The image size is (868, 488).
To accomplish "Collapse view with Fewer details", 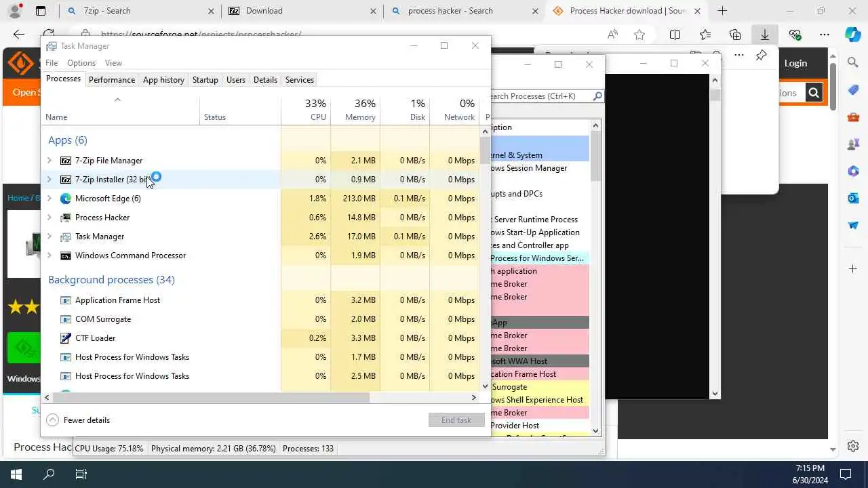I will 79,420.
